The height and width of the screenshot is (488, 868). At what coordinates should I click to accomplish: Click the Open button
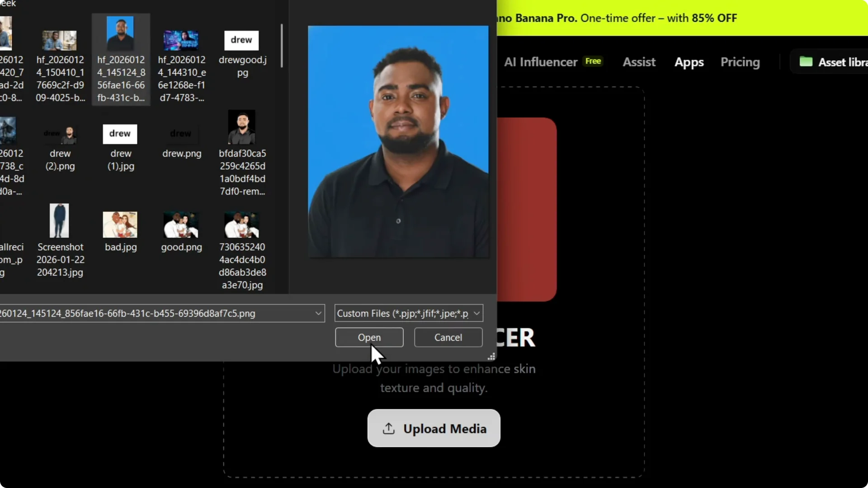pyautogui.click(x=369, y=338)
